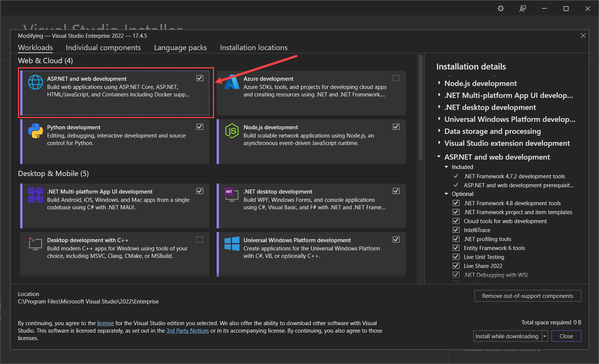599x364 pixels.
Task: Click the workloads list vertical scrollbar
Action: coord(421,108)
